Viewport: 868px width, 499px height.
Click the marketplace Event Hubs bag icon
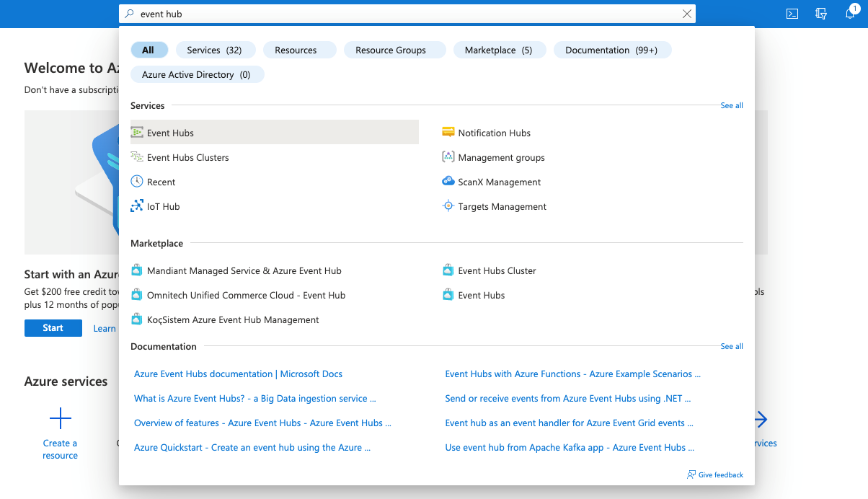point(448,295)
